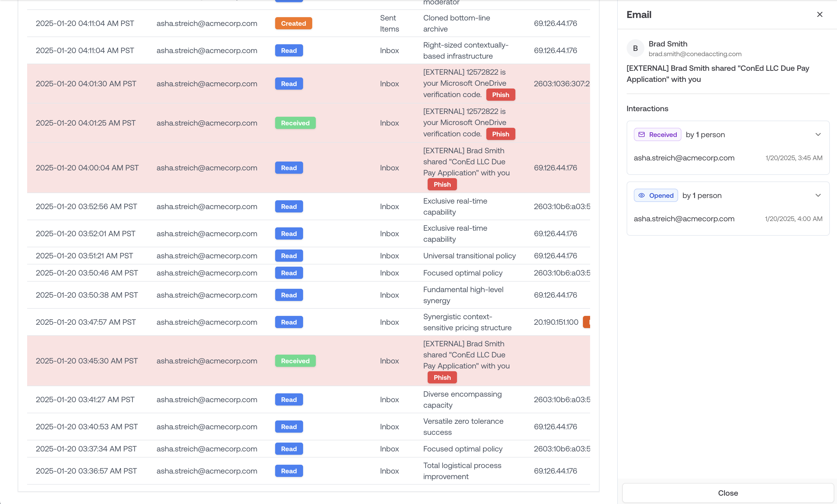Click Phish tag on 04:00:04 ConEd row

click(442, 184)
